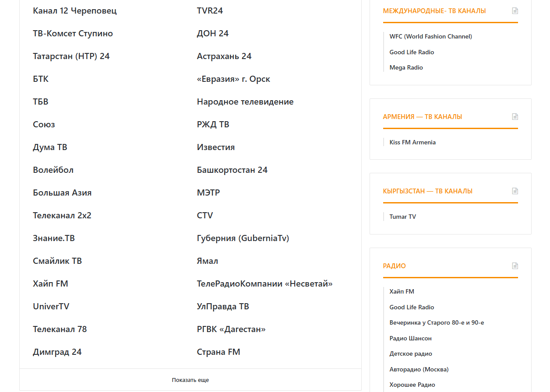Open Kiss FM Armenia link
Image resolution: width=550 pixels, height=392 pixels.
(412, 143)
